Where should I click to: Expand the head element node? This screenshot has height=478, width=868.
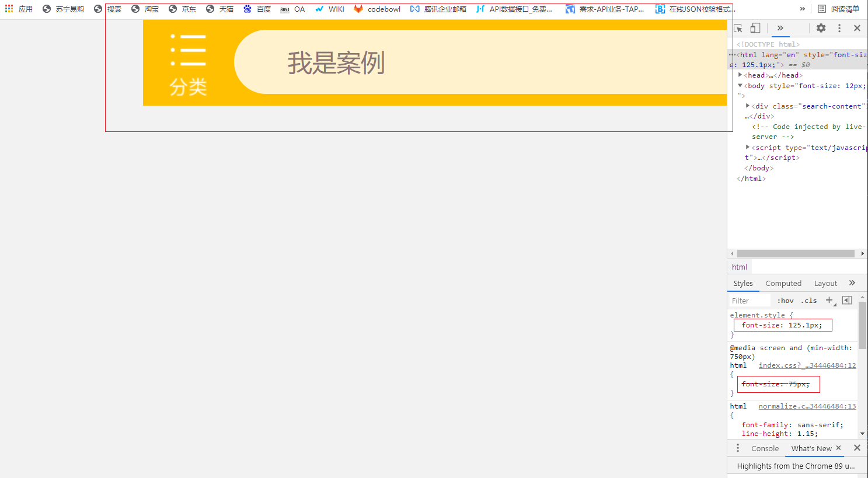pyautogui.click(x=740, y=75)
